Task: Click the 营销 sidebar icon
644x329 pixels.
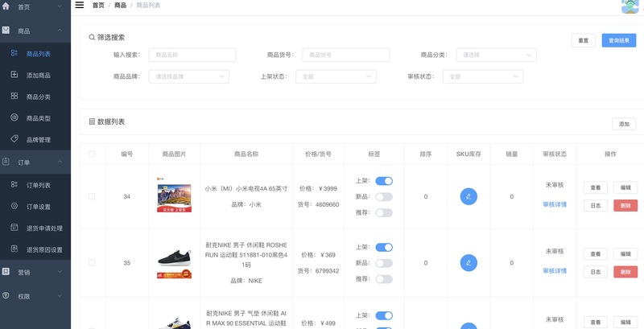Action: [x=6, y=272]
